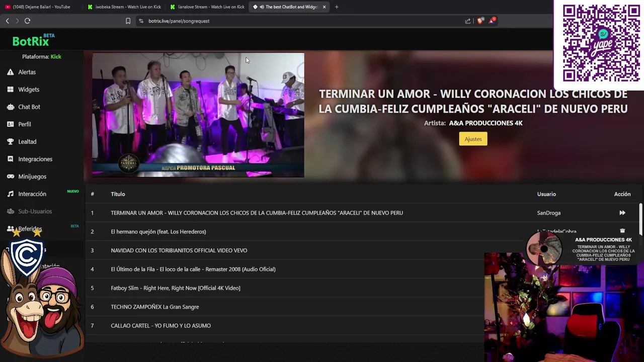Go forward in browser history

pos(17,21)
